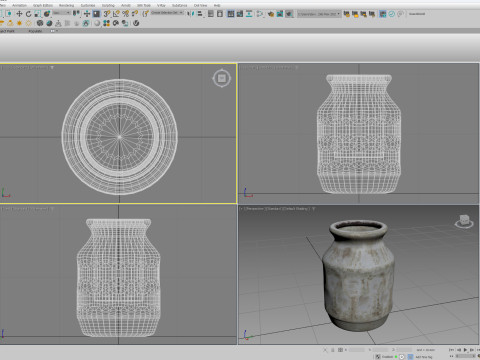The height and width of the screenshot is (360, 480).
Task: Click the Populate ribbon tab
Action: 35,31
